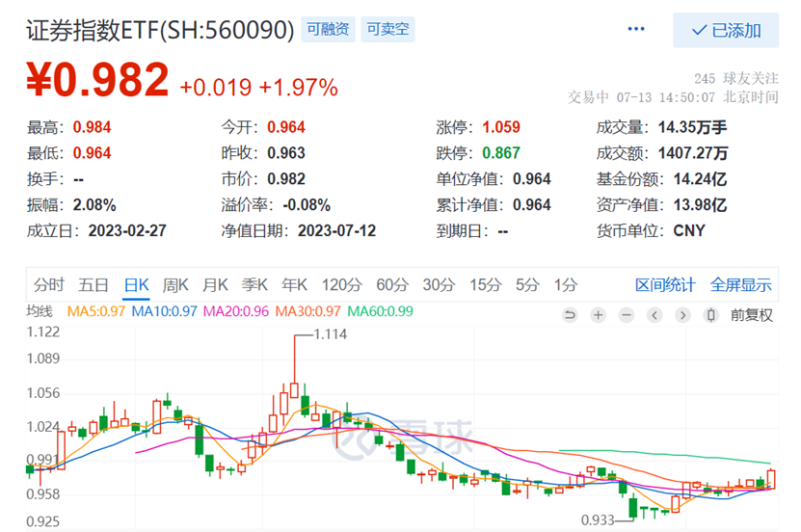Move chart left with arrow icon
The image size is (801, 532).
pos(654,315)
